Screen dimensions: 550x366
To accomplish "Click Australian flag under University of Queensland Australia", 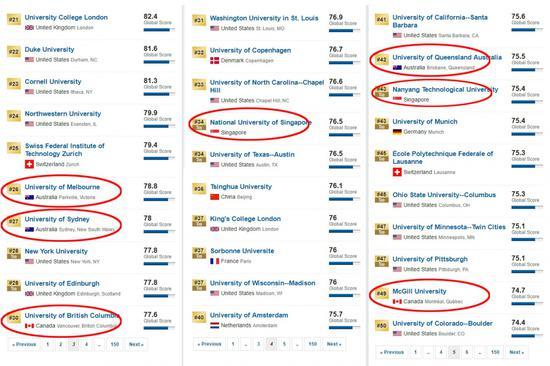I will coord(397,67).
